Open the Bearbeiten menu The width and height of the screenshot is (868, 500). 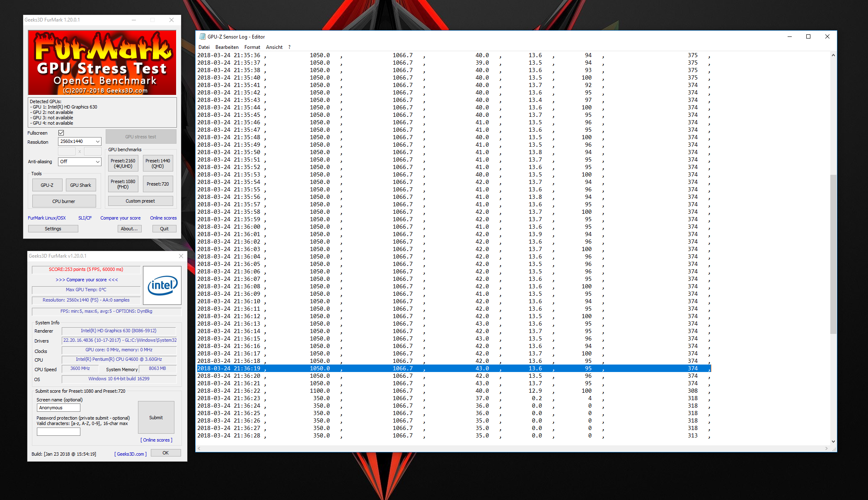pyautogui.click(x=227, y=47)
